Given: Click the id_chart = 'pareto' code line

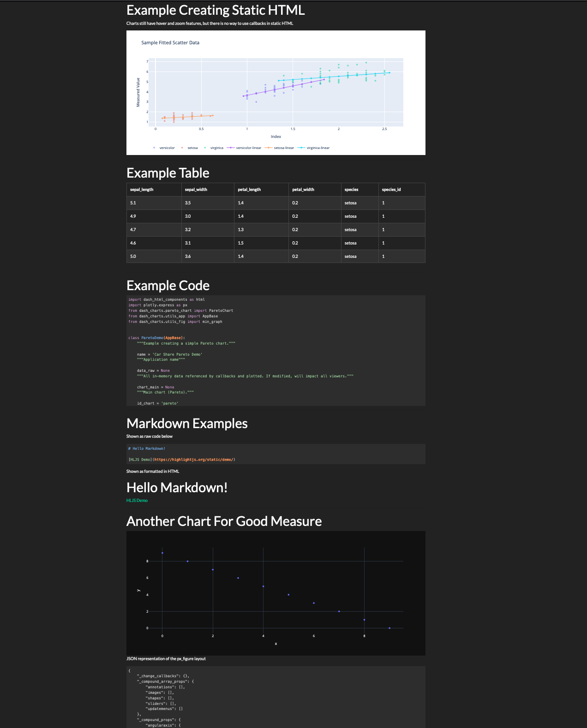Looking at the screenshot, I should pyautogui.click(x=157, y=403).
